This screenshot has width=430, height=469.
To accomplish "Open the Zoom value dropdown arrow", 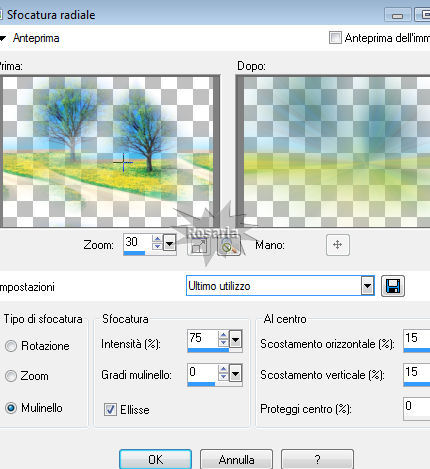I will tap(169, 244).
